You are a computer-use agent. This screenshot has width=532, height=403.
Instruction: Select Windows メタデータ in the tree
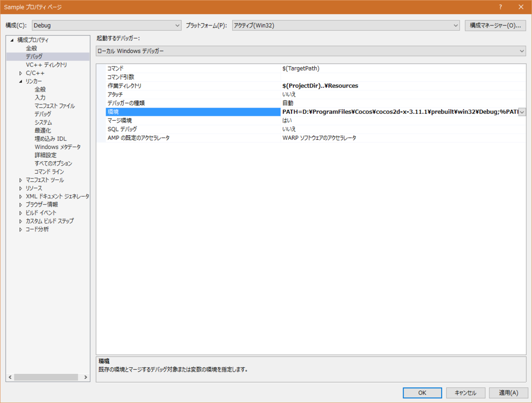58,147
